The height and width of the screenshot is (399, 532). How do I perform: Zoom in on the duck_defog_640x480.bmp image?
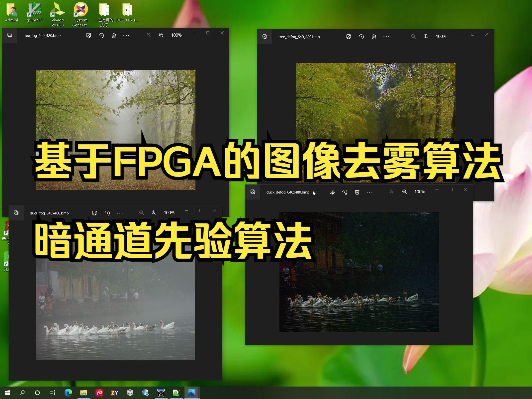(x=404, y=192)
